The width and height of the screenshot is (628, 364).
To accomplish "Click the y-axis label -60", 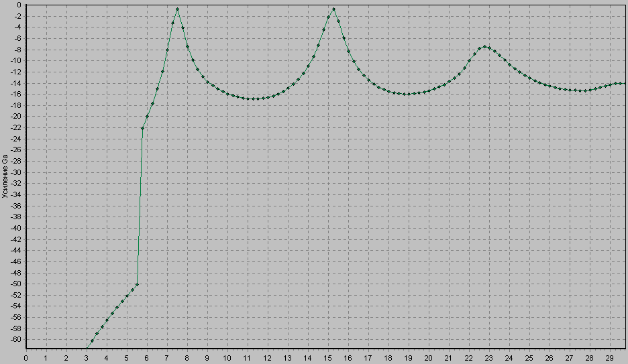I will pyautogui.click(x=15, y=340).
